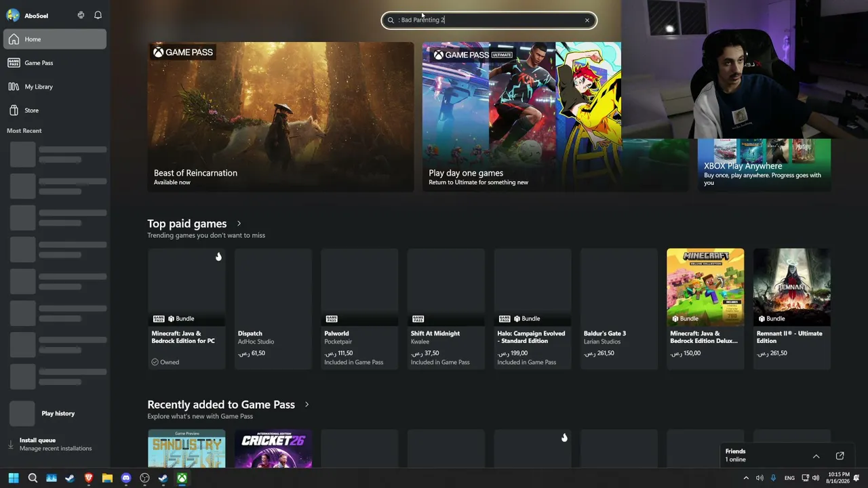
Task: Open the Brave browser taskbar icon
Action: pos(88,478)
